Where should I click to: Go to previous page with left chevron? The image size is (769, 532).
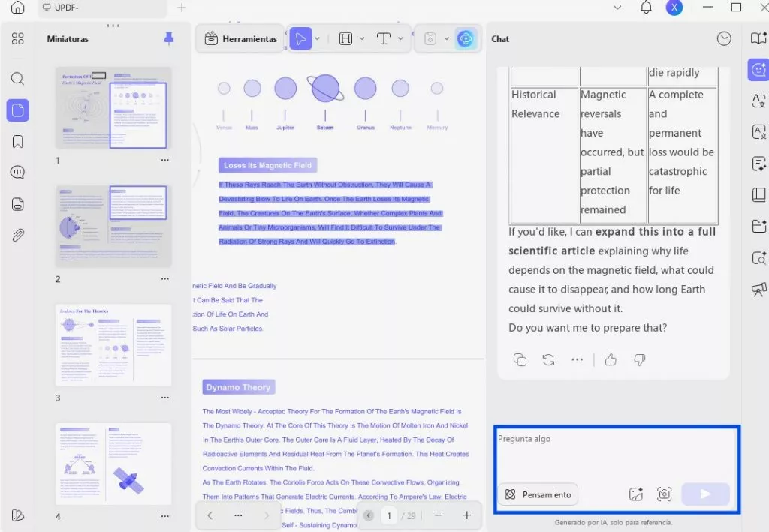tap(210, 515)
